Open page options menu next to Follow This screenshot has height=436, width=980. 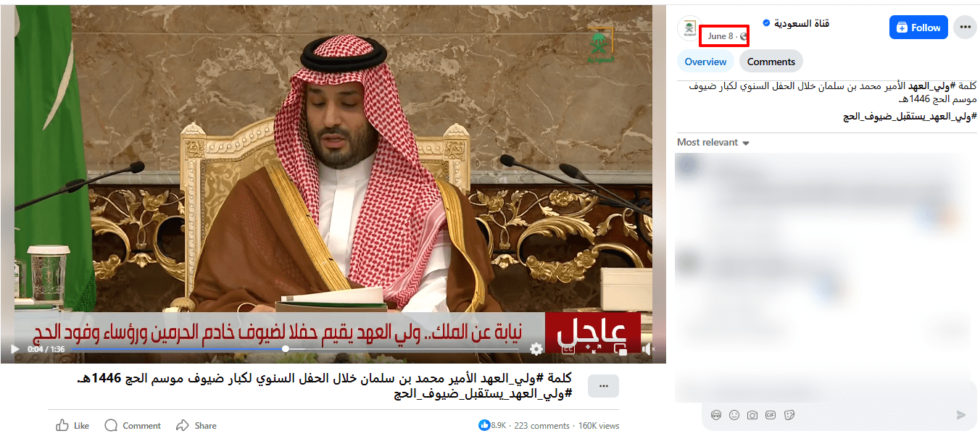[x=965, y=28]
